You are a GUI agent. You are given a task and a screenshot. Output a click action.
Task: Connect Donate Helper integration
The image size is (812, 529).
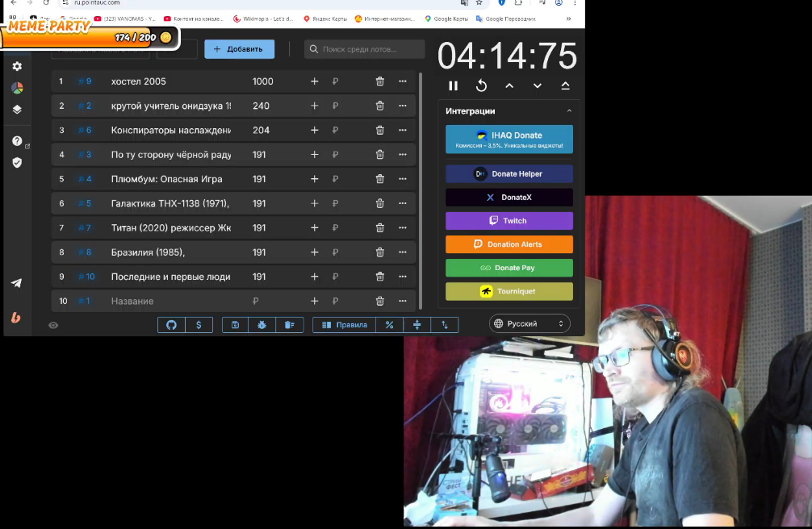(509, 174)
